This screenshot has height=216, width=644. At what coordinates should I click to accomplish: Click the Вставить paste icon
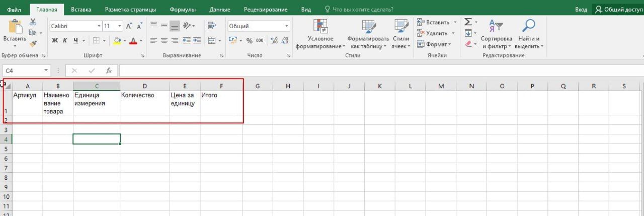[15, 27]
